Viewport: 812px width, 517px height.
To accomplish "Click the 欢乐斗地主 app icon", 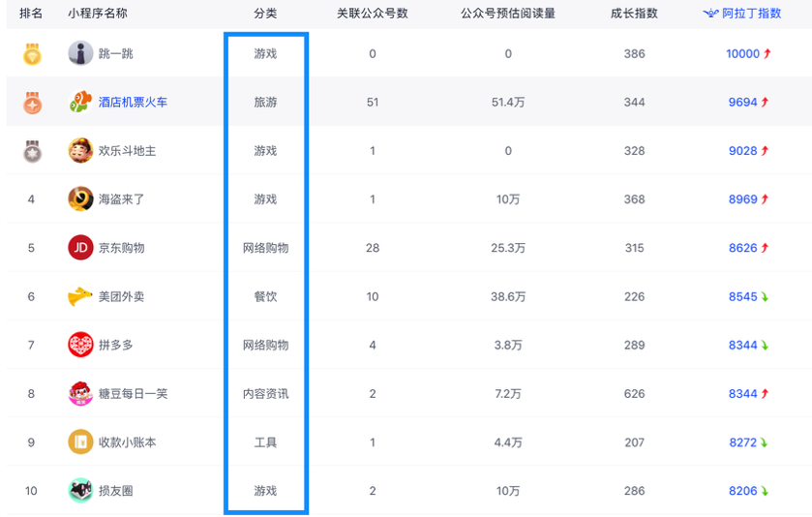I will click(80, 151).
